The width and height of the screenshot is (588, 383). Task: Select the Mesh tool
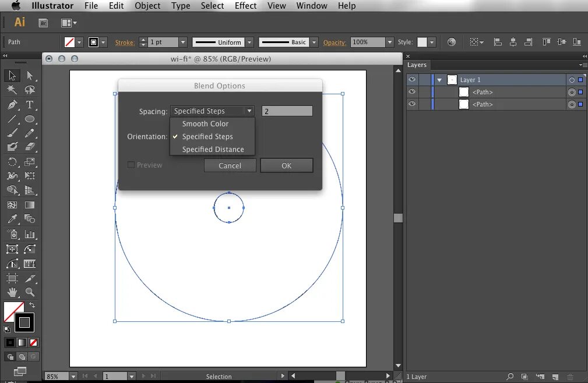click(x=12, y=205)
